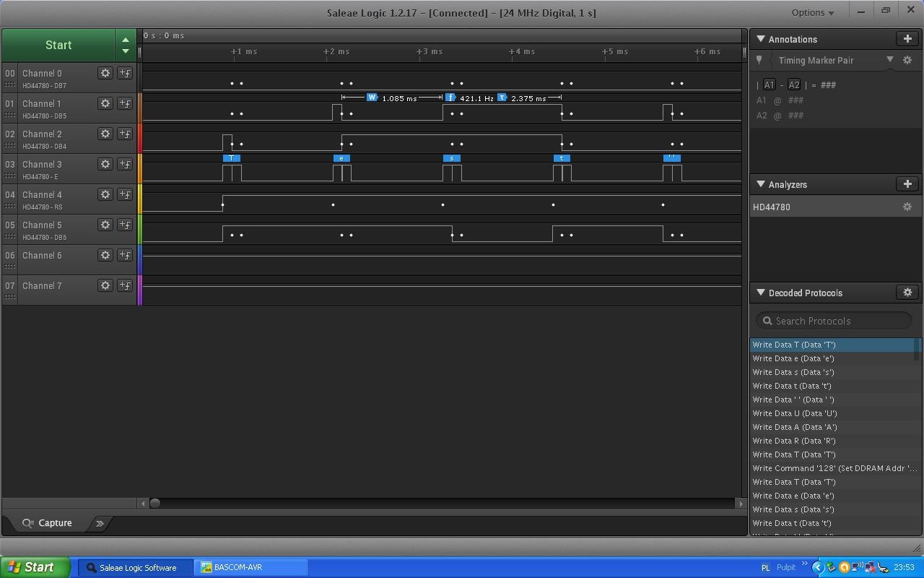Set trigger for Channel 5
Screen dimensions: 924x578
(x=125, y=225)
